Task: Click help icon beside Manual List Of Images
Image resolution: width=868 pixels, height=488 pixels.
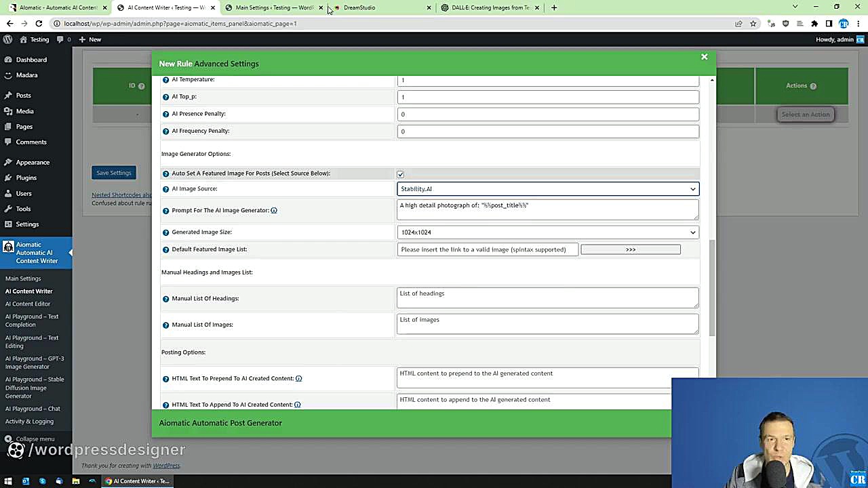Action: (165, 325)
